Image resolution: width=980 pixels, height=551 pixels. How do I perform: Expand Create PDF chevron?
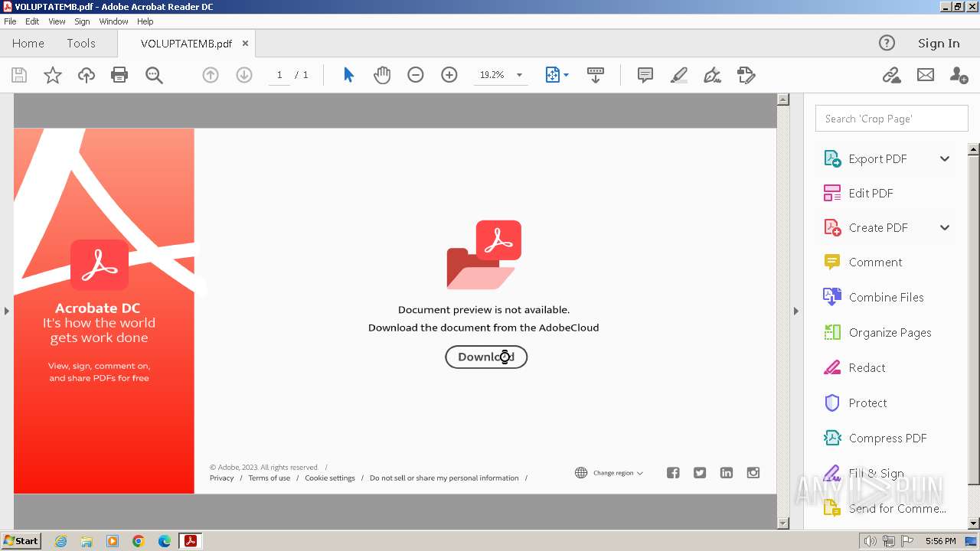[x=945, y=227]
